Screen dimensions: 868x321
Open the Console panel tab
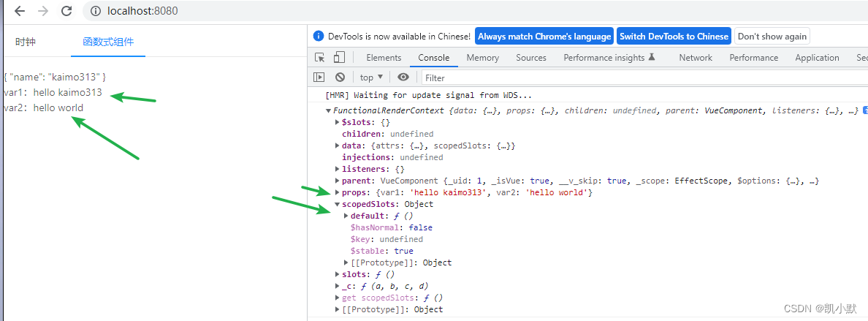pos(434,58)
